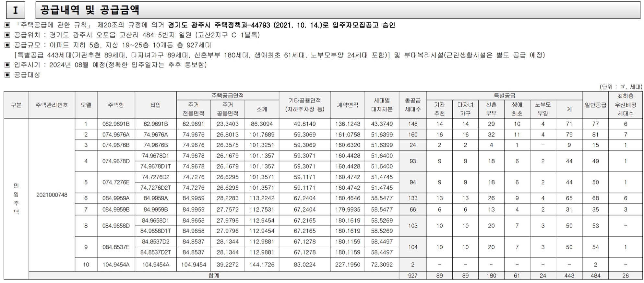Click the value '113.2242'
This screenshot has width=644, height=283.
tap(262, 198)
